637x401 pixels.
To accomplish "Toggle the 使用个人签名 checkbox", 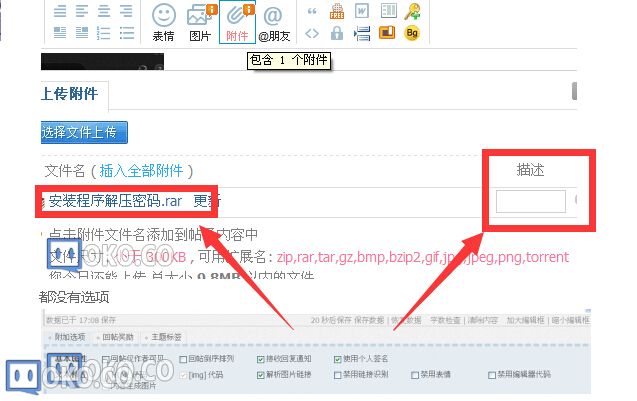I will click(336, 358).
